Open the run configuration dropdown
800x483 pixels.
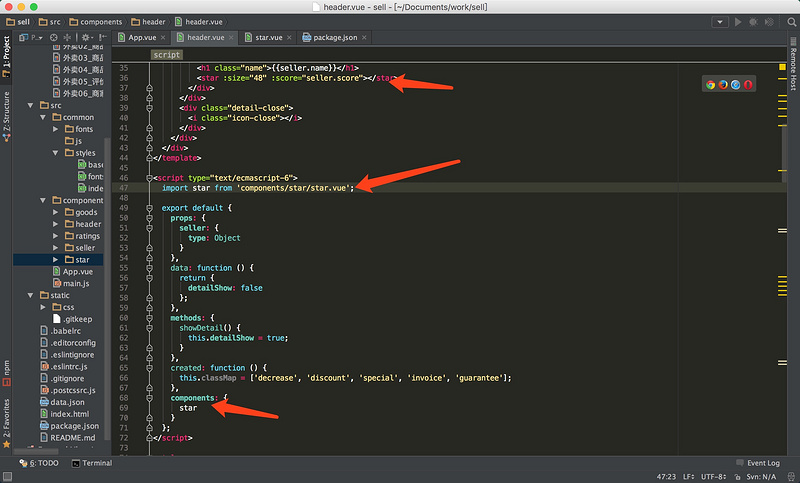click(720, 22)
